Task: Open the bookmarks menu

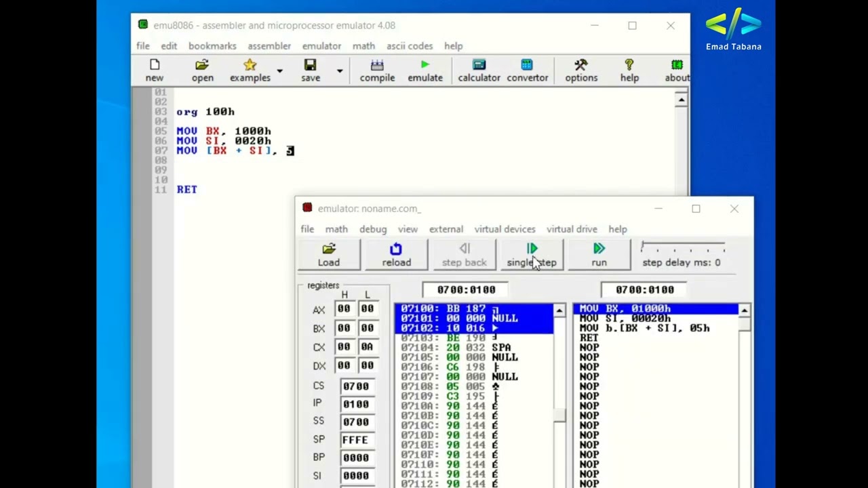Action: (x=212, y=46)
